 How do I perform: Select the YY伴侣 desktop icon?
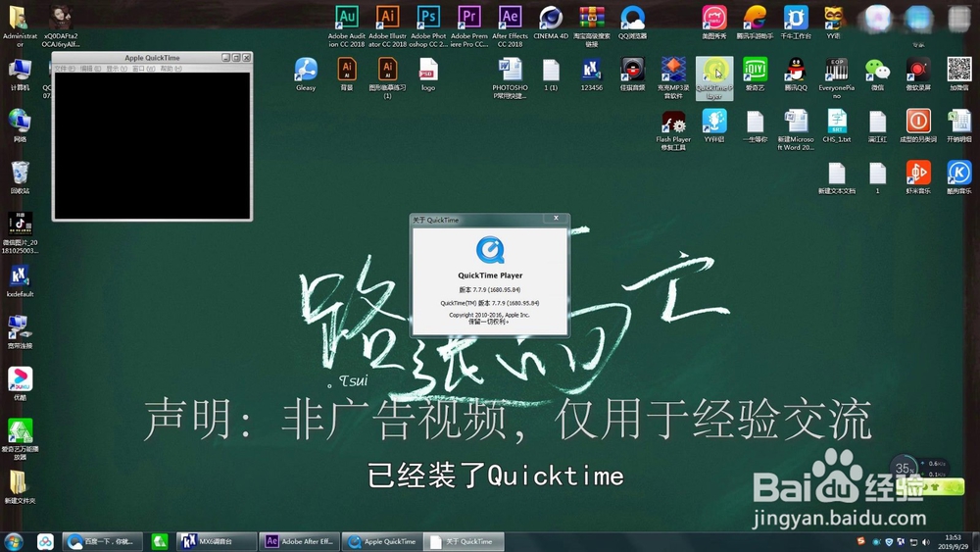[x=714, y=126]
